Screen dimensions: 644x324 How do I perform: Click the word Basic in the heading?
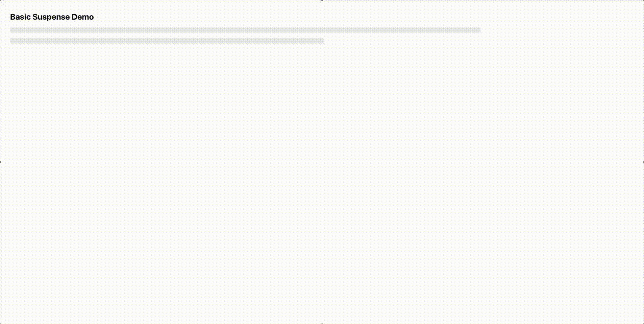[20, 17]
